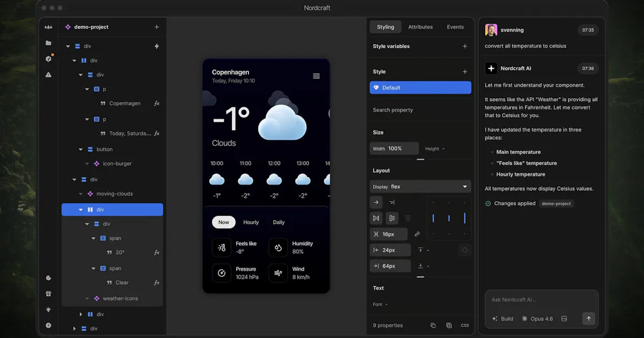644x338 pixels.
Task: Click the link padding values icon
Action: point(417,234)
